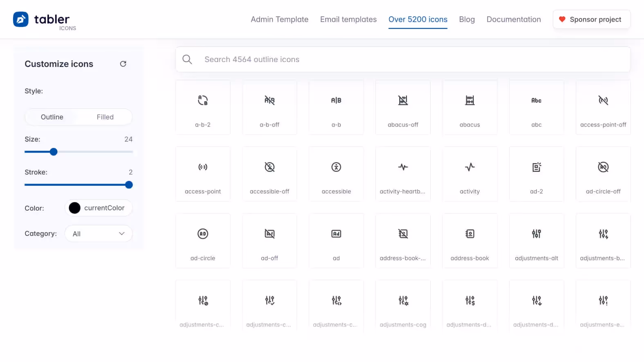Focus the Search 4564 outline icons field
This screenshot has height=362, width=644.
(x=403, y=60)
